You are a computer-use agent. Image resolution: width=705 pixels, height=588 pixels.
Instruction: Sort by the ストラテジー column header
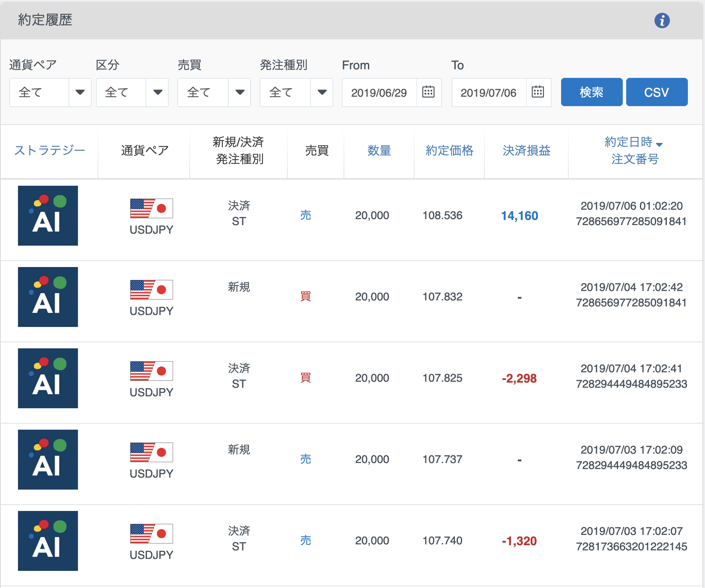coord(50,150)
